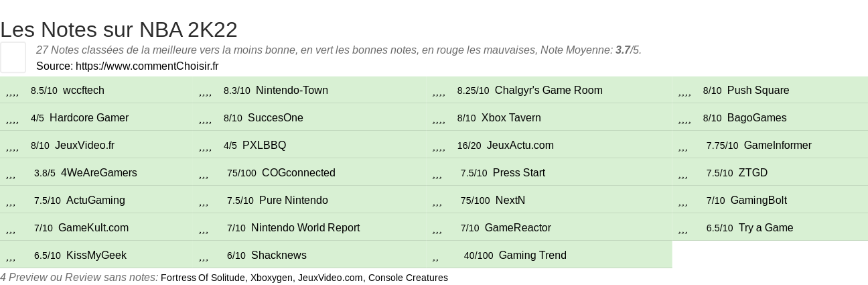Open COGconnected review entry
Screen dimensions: 868x285
(x=299, y=173)
